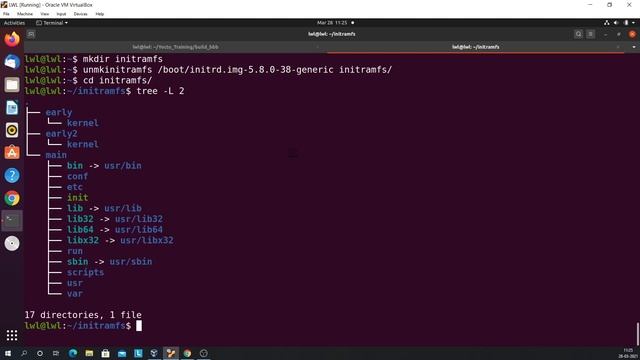Click 'usr/lib64' symlink target text
Image resolution: width=640 pixels, height=360 pixels.
coord(139,229)
